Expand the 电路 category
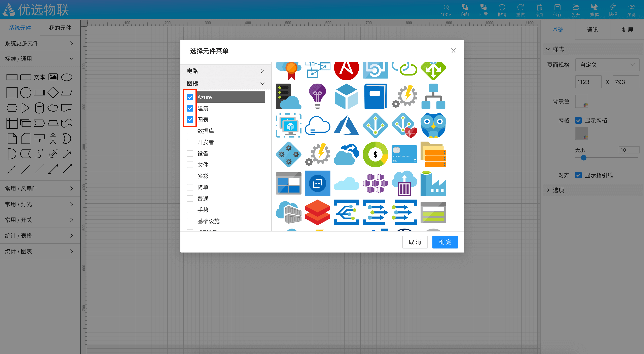644x354 pixels. (x=225, y=71)
